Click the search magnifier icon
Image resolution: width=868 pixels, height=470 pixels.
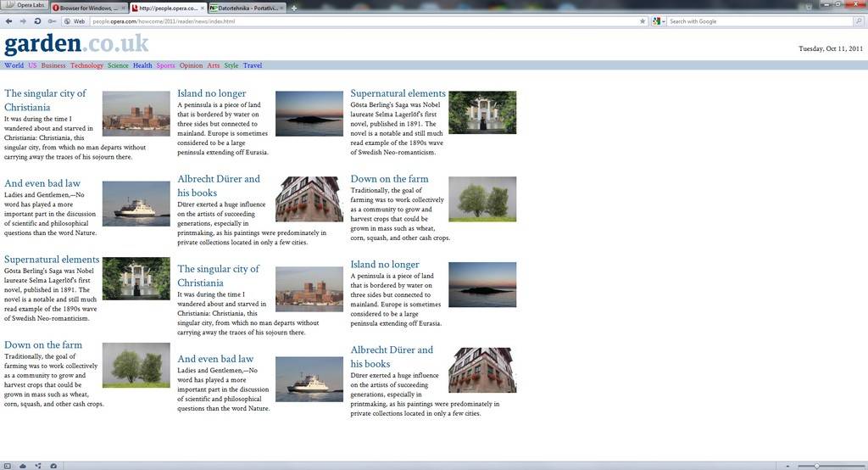pos(859,21)
